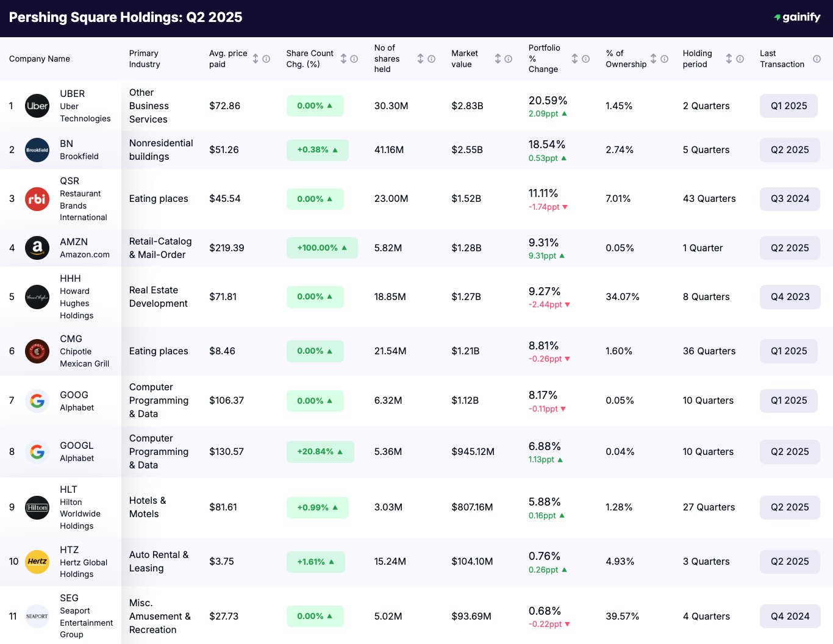Sort by No of shares held

click(420, 59)
